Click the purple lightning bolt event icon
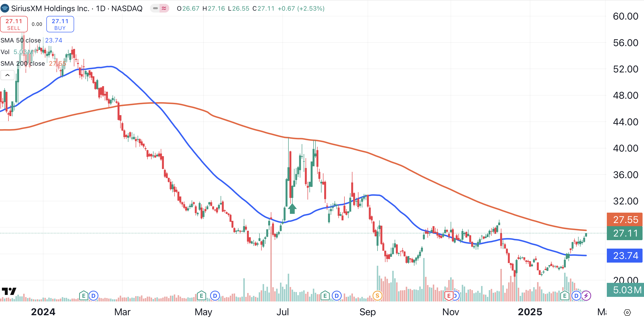 pos(586,296)
